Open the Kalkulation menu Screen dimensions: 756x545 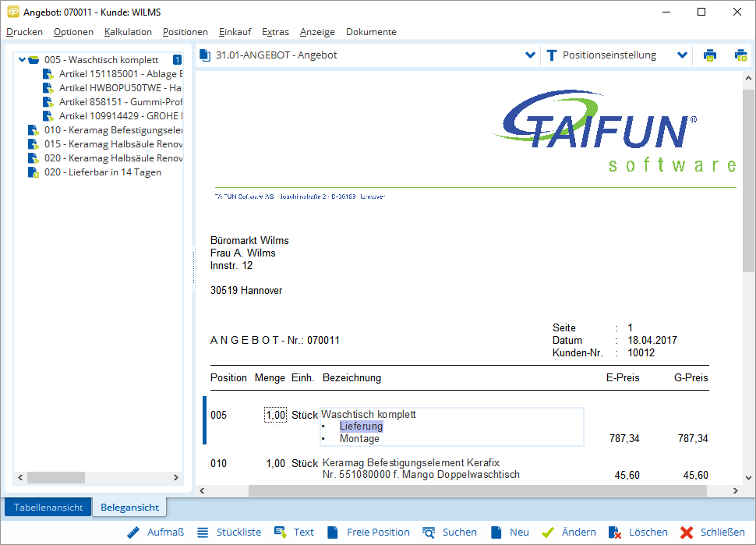(x=128, y=32)
